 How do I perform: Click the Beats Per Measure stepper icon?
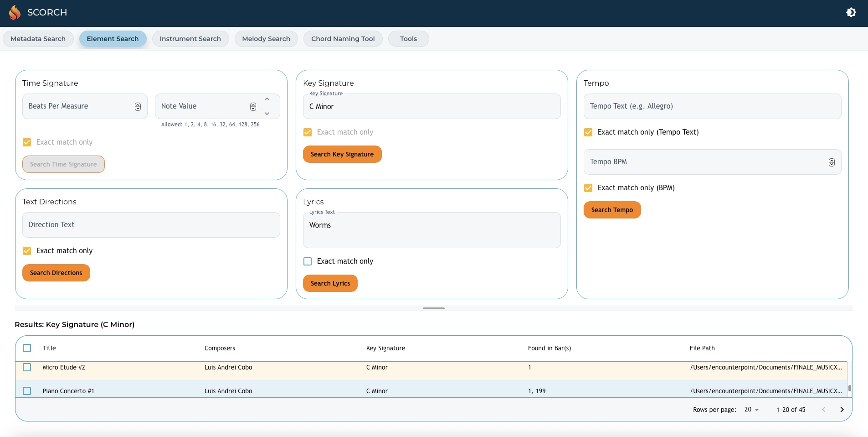pos(138,106)
